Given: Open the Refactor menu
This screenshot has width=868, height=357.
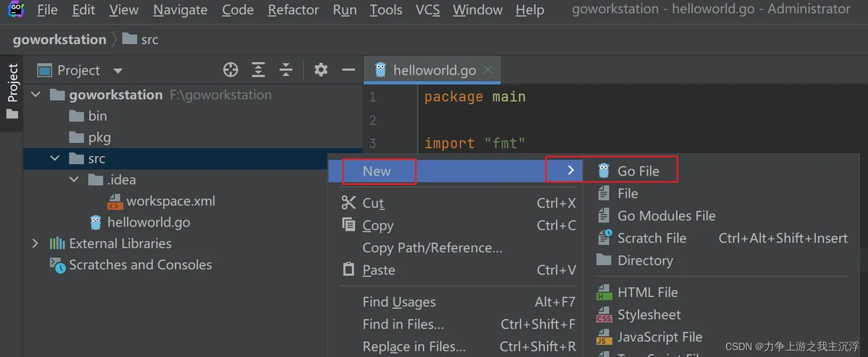Looking at the screenshot, I should tap(294, 10).
